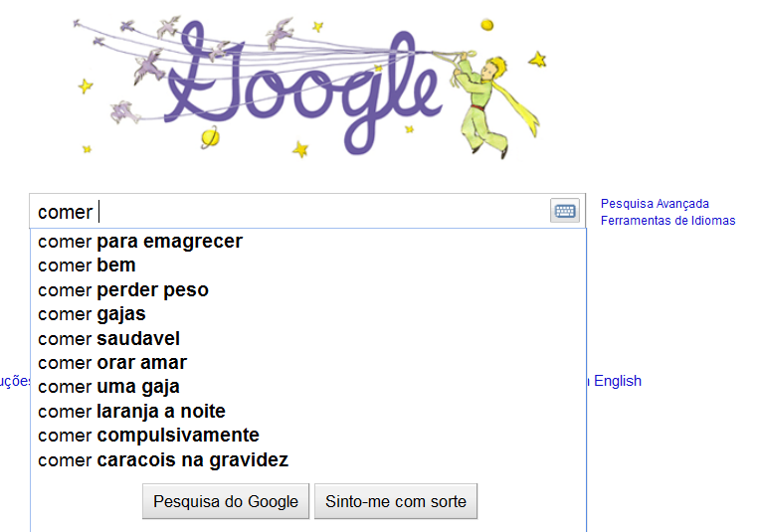Select the "comer uma gaja" suggestion

(109, 387)
